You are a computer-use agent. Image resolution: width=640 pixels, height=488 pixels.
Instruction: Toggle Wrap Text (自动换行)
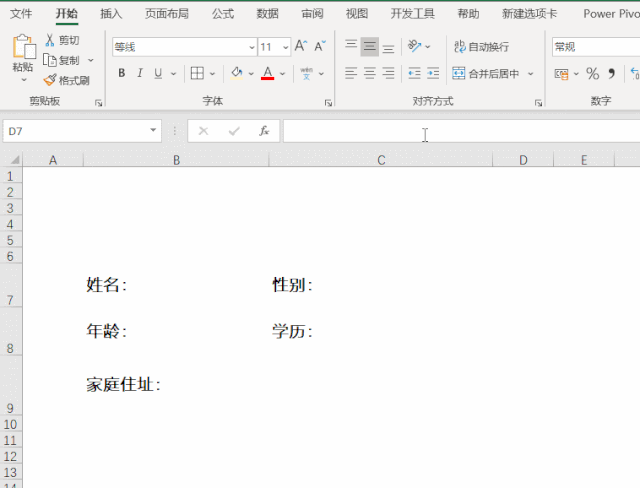[x=481, y=47]
